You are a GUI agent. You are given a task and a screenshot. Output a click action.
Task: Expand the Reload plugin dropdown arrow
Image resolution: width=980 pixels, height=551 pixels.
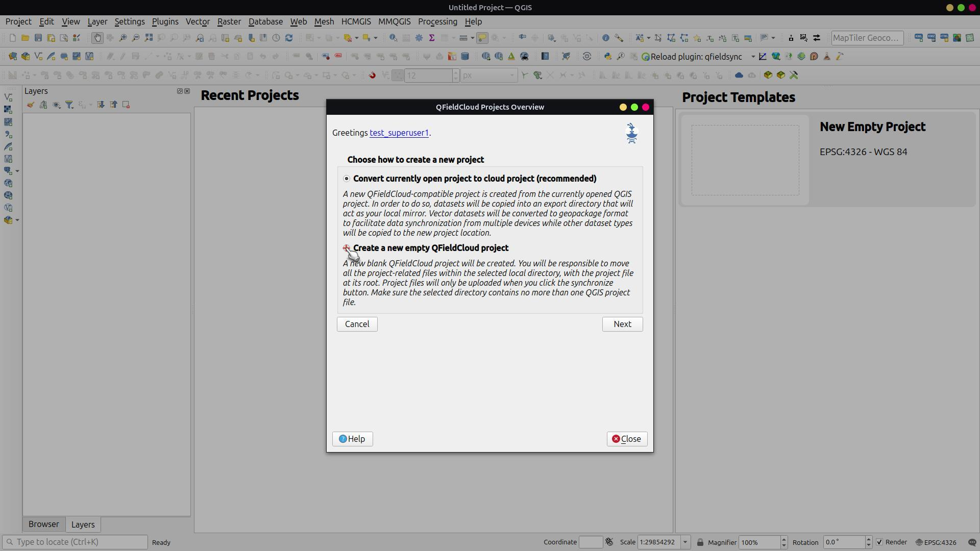[x=753, y=57]
